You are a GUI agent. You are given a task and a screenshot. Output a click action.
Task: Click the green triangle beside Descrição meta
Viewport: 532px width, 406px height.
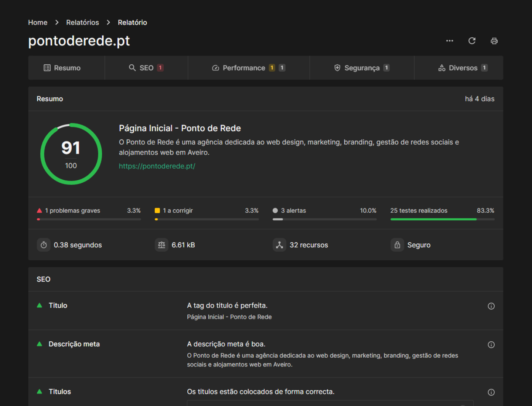[x=40, y=344]
